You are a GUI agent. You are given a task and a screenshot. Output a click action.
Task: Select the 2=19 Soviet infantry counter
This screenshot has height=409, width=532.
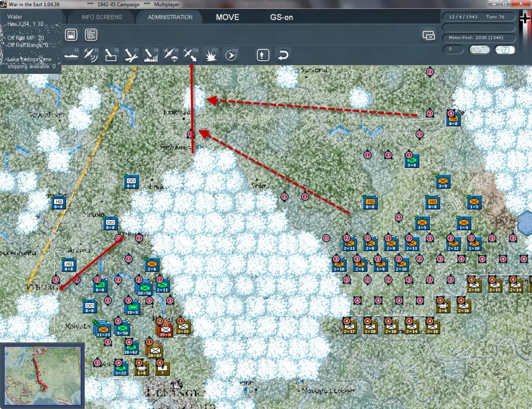tap(474, 285)
